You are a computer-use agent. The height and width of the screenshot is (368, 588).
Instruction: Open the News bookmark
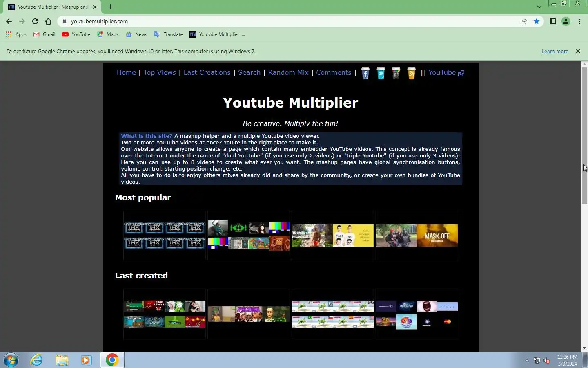[136, 34]
